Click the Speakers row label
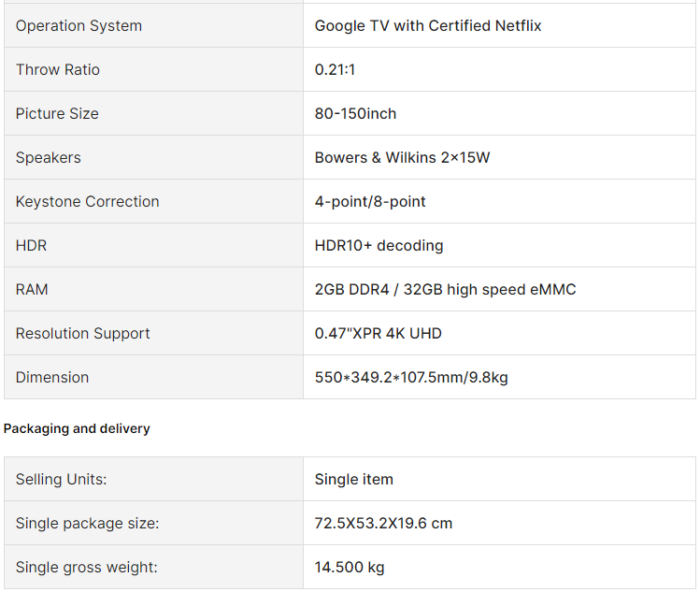Viewport: 700px width, 592px height. pyautogui.click(x=49, y=158)
